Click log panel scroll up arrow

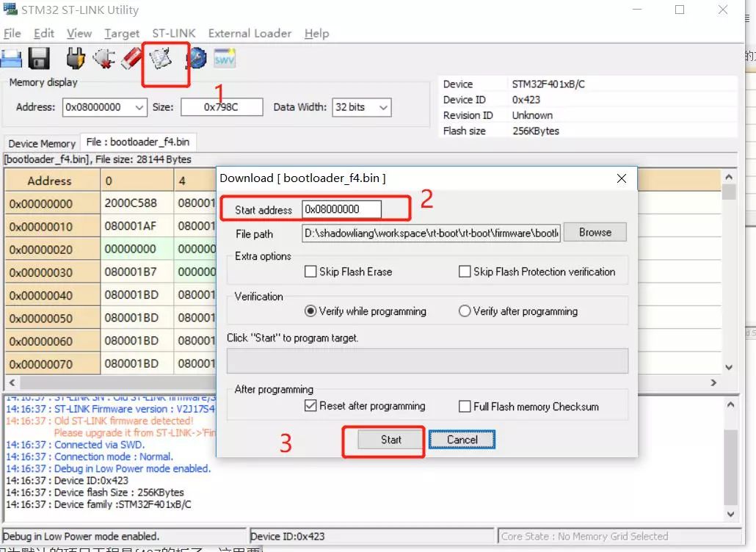(730, 404)
